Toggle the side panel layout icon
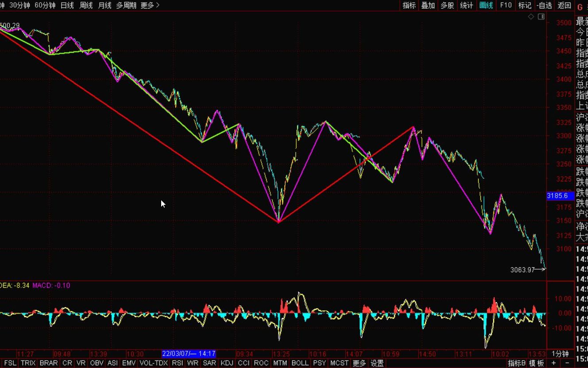The height and width of the screenshot is (368, 588). tap(541, 17)
